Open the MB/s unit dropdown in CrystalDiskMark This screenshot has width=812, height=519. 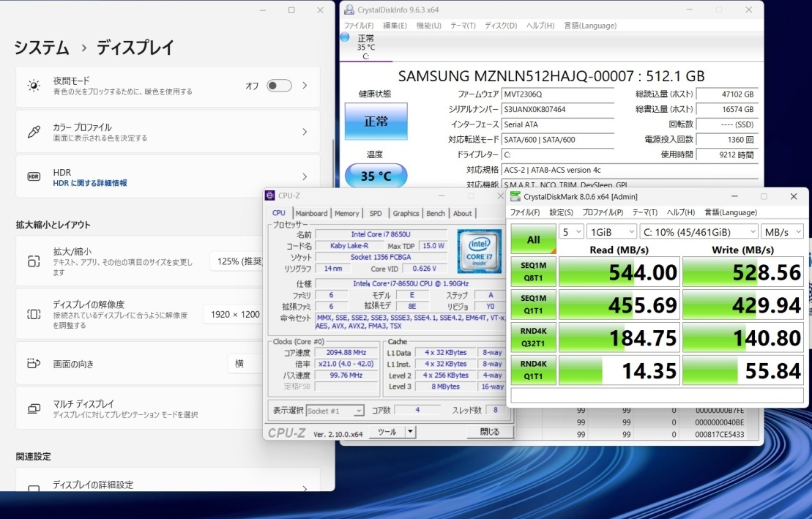pos(782,232)
